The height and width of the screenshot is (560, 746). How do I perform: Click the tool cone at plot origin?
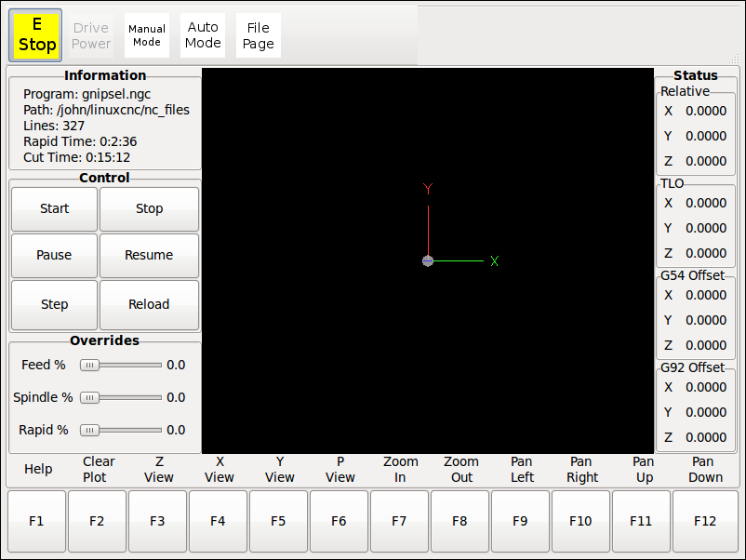(428, 261)
